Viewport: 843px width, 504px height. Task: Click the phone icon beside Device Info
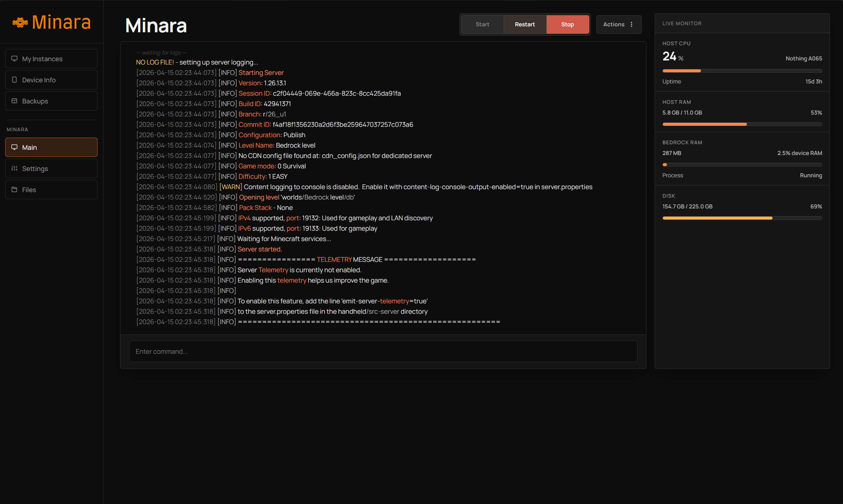(14, 80)
